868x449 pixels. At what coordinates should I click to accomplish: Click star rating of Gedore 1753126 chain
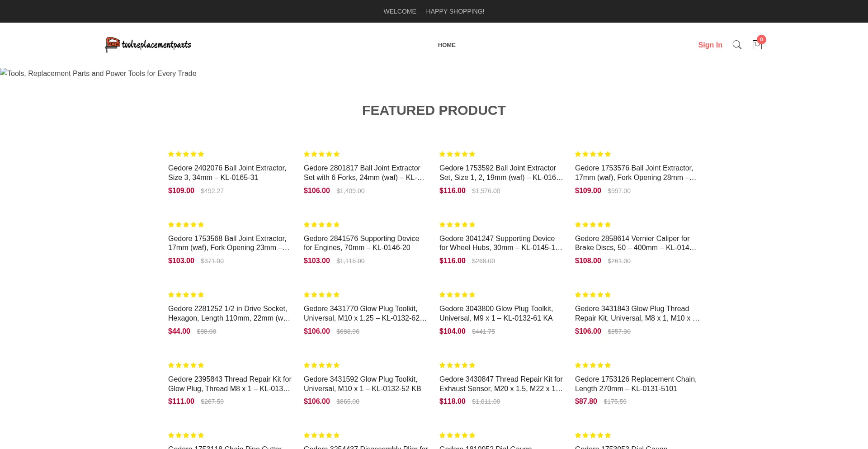(593, 365)
